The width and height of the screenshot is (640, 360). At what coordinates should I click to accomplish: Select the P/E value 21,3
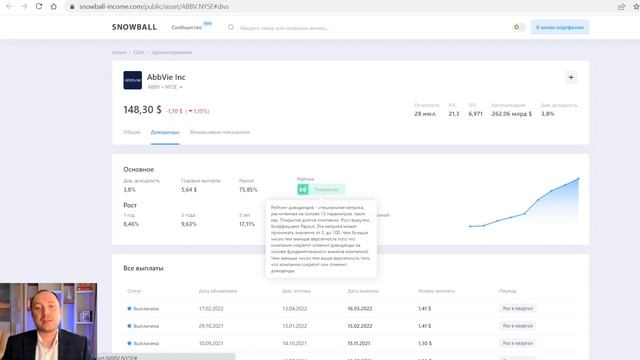[453, 114]
